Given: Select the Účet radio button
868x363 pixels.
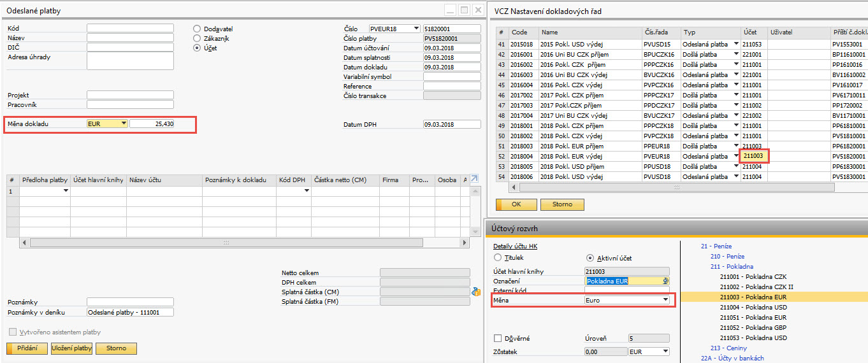Looking at the screenshot, I should pos(197,48).
